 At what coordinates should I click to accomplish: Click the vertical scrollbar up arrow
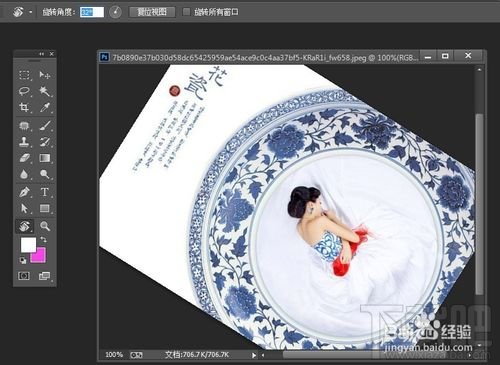point(479,70)
